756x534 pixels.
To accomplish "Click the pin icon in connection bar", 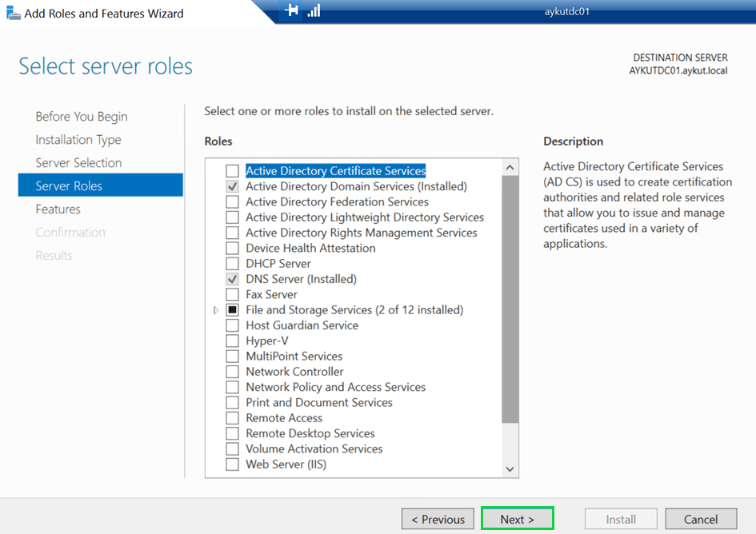I will point(291,10).
